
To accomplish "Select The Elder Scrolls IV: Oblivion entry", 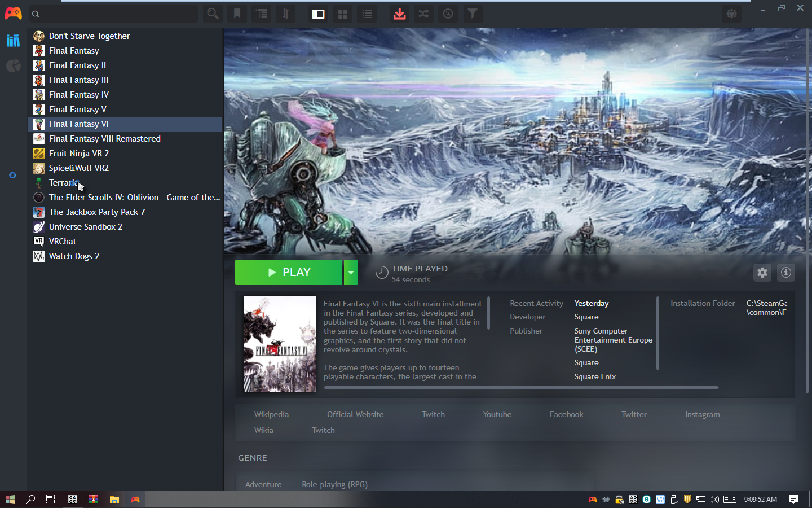I will [x=125, y=198].
